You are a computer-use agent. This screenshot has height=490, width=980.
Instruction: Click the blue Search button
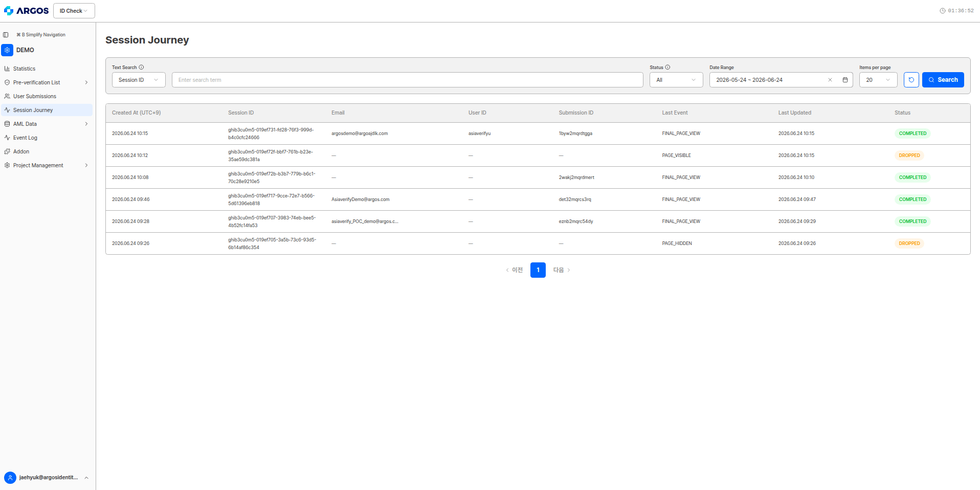(943, 80)
